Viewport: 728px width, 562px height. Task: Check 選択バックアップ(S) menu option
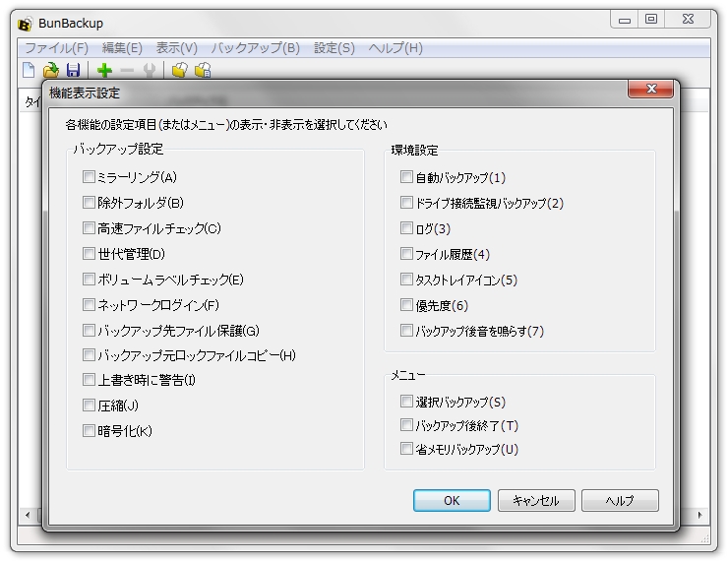406,401
